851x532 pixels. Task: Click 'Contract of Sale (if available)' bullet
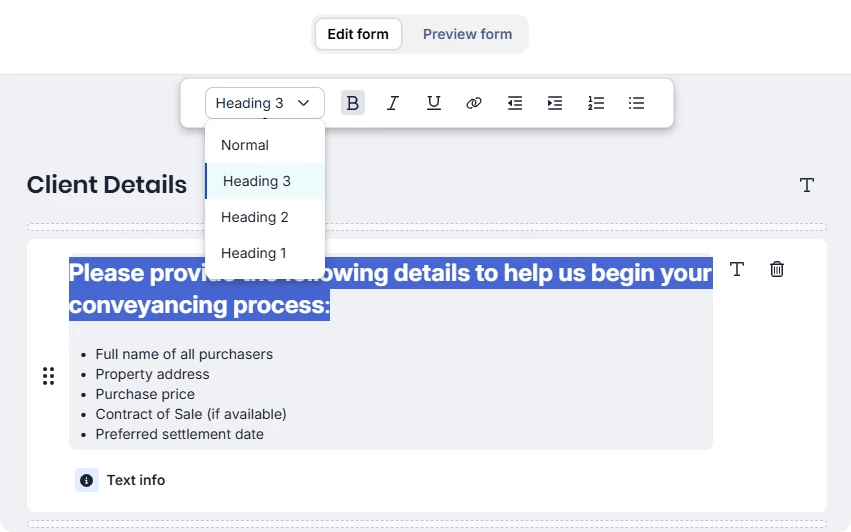click(191, 414)
